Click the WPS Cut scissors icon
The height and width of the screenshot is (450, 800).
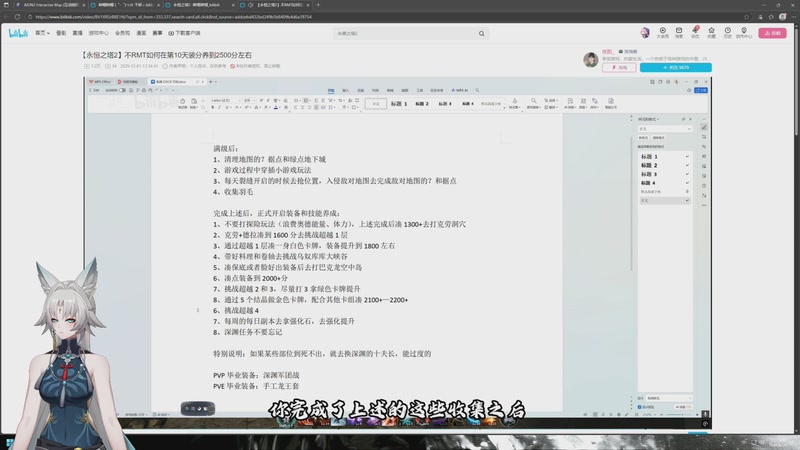coord(203,101)
